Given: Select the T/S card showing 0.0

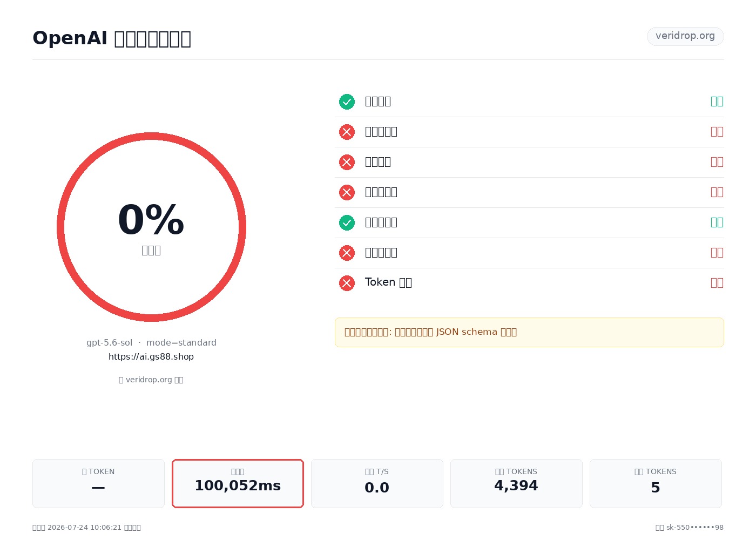Looking at the screenshot, I should coord(377,483).
